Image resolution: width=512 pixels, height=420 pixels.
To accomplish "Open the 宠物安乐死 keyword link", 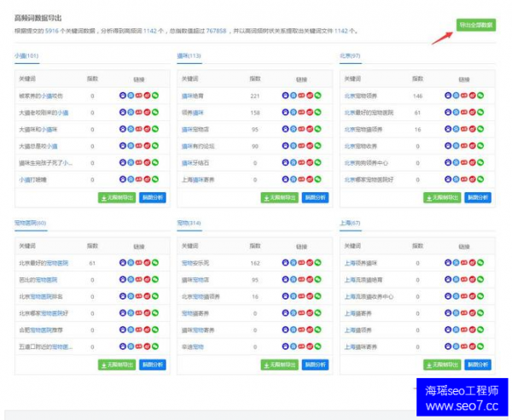I will (195, 263).
